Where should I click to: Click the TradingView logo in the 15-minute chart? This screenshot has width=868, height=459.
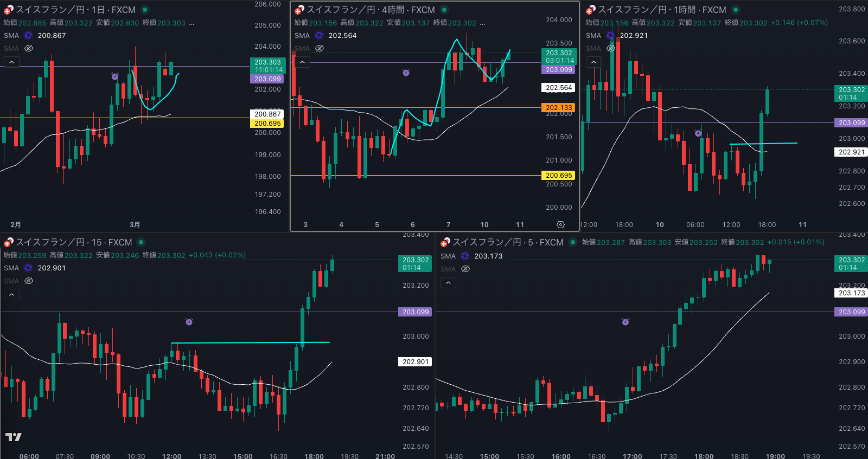coord(14,437)
